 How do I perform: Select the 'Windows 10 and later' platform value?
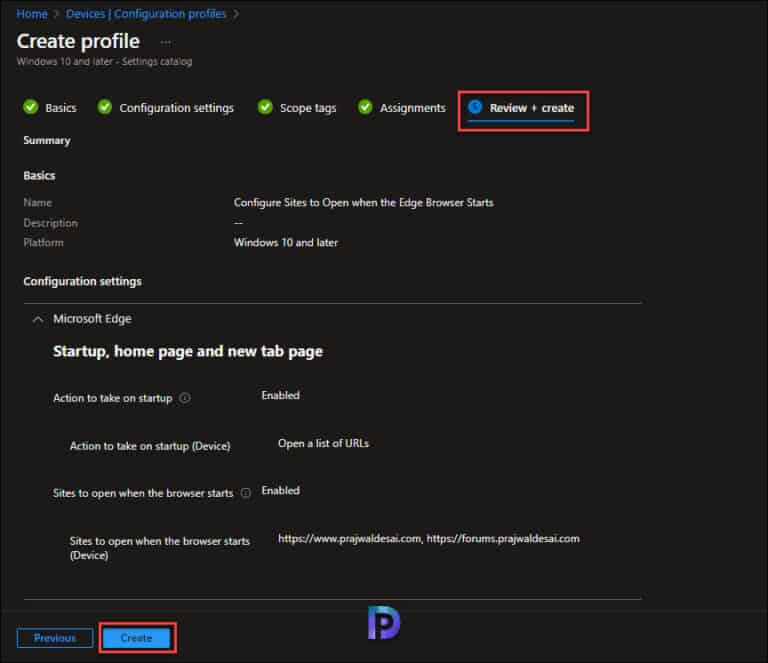(286, 242)
